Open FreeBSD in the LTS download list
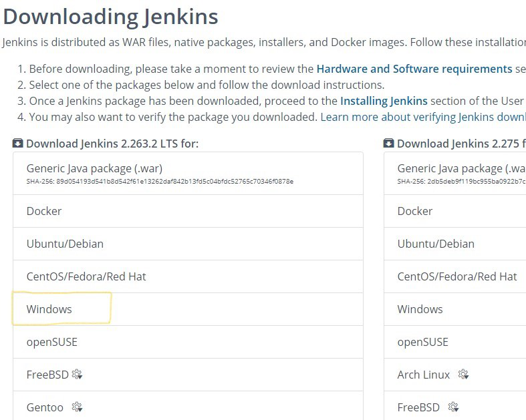 [x=188, y=375]
